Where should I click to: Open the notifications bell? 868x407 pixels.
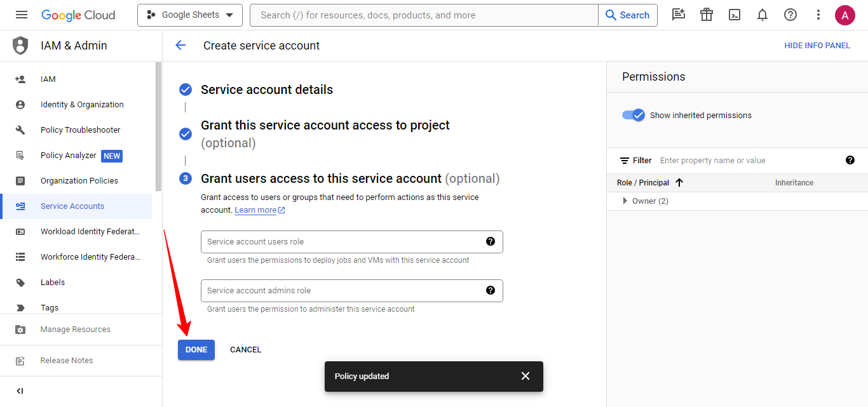click(x=763, y=15)
